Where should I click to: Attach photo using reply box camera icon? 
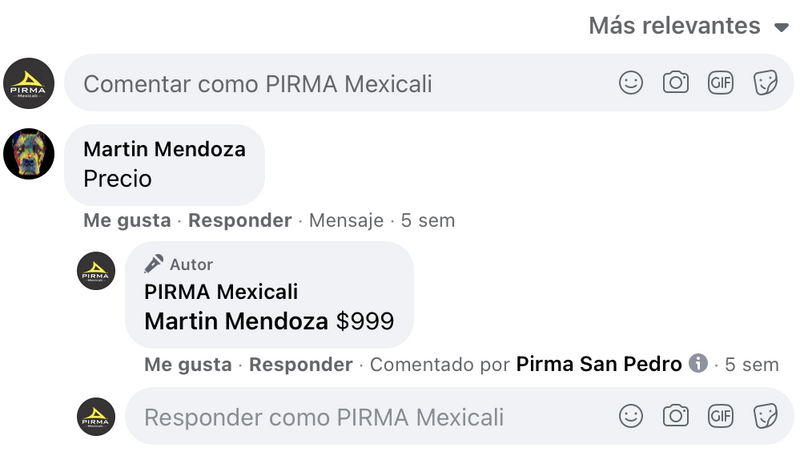click(676, 416)
